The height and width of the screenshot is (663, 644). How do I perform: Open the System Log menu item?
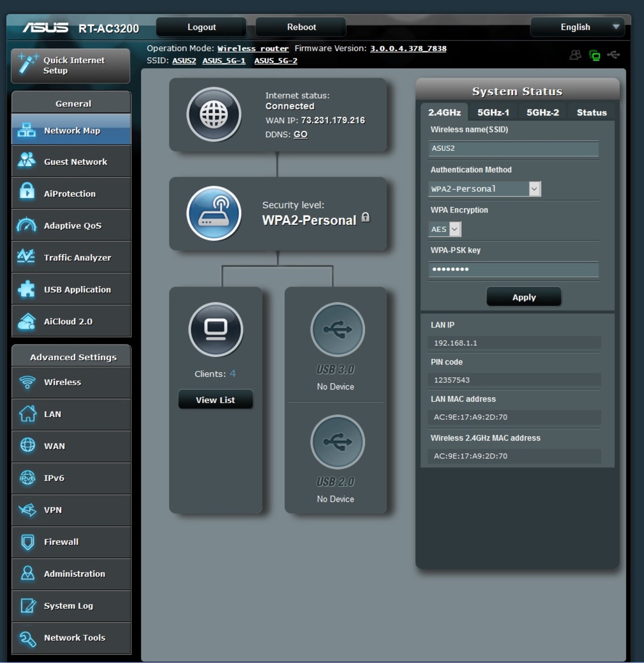coord(71,606)
